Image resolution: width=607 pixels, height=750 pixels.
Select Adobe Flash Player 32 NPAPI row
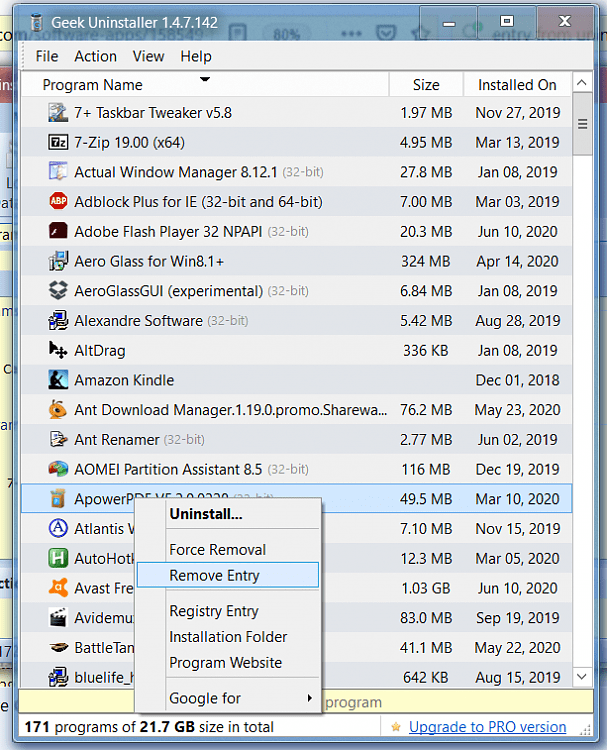click(297, 231)
